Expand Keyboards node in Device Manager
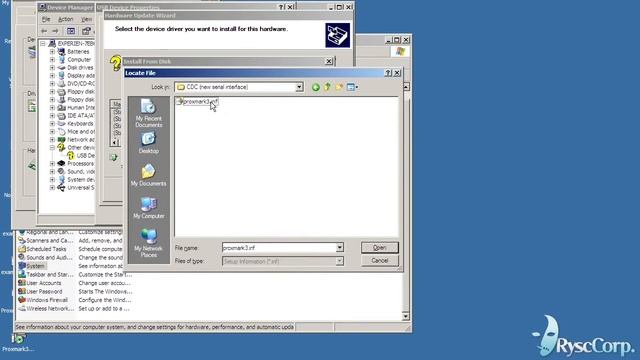 pos(52,123)
